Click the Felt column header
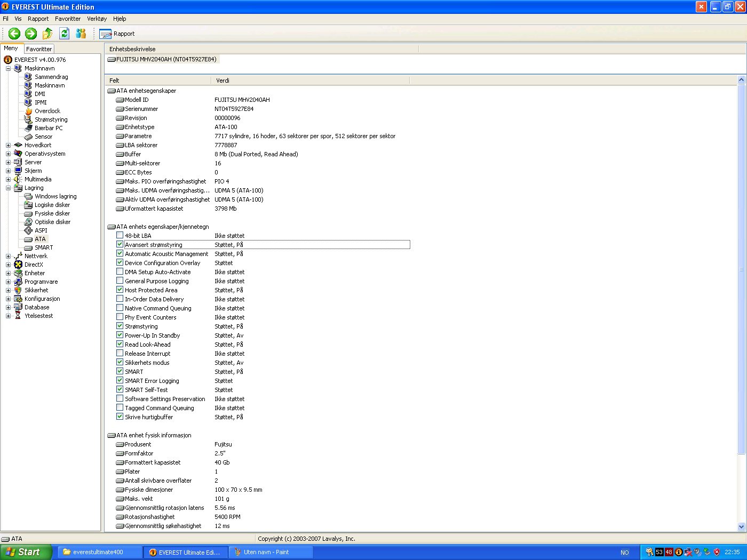The height and width of the screenshot is (560, 747). (x=158, y=81)
